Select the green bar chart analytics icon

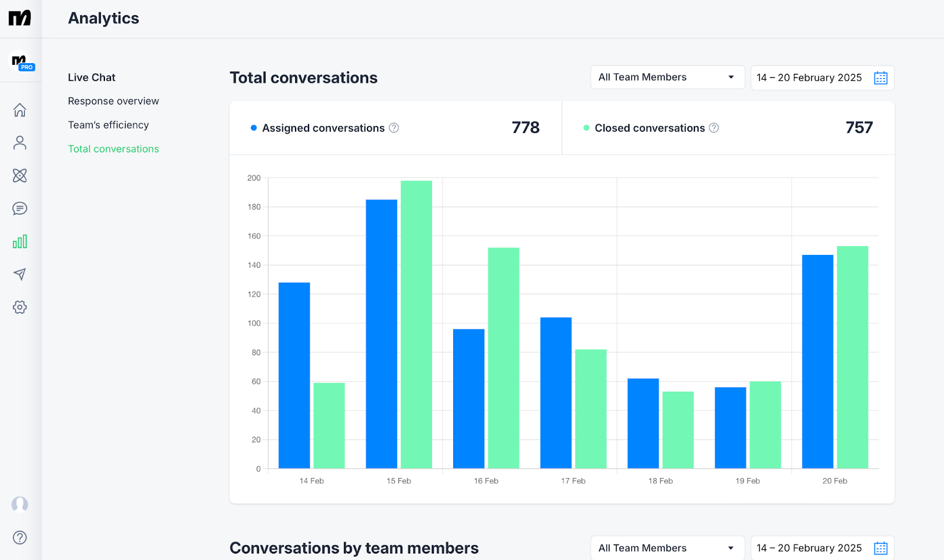click(20, 241)
